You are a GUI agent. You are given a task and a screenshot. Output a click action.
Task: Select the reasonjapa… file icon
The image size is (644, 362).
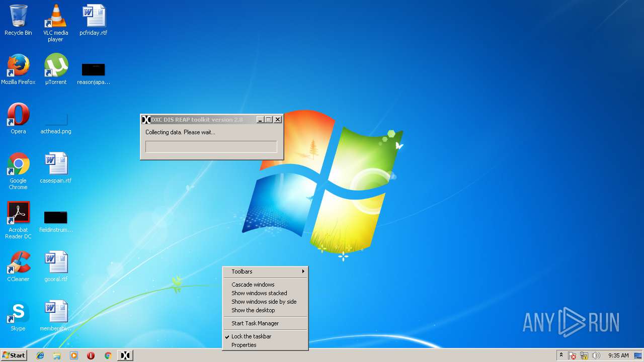(93, 73)
